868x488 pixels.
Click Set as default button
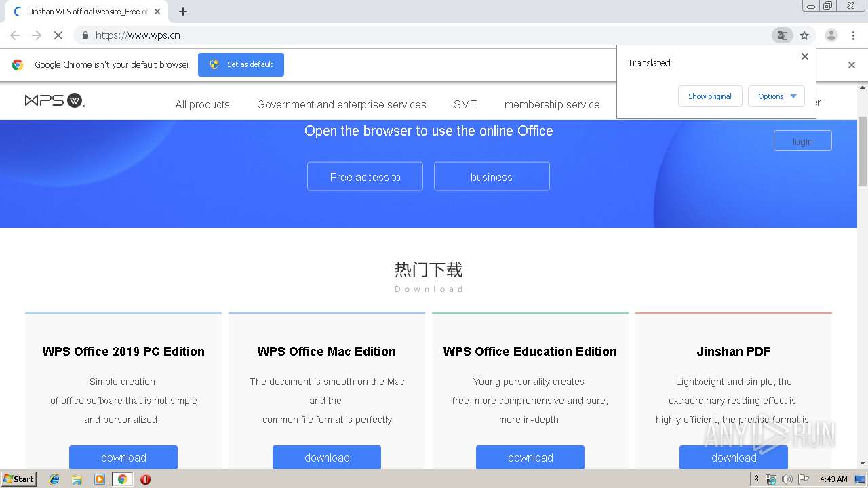tap(241, 64)
